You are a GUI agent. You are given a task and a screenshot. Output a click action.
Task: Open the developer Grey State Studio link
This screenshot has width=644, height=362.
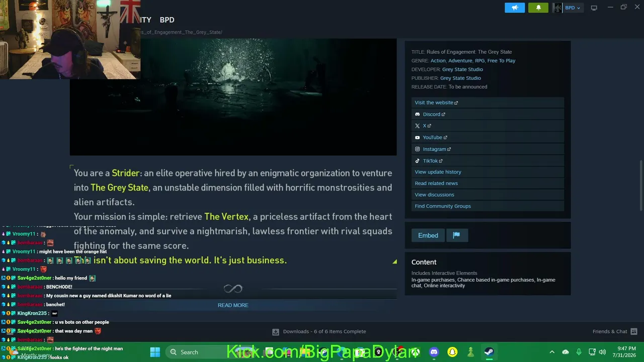462,69
